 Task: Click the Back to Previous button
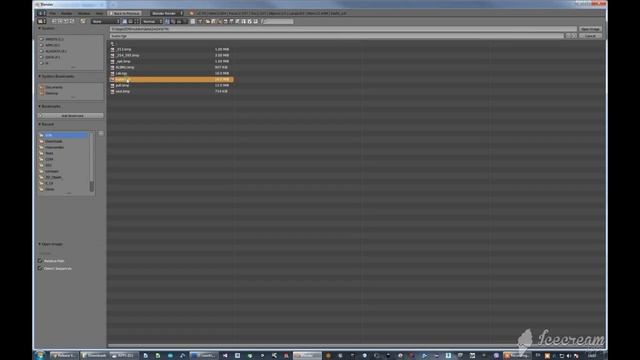point(124,13)
